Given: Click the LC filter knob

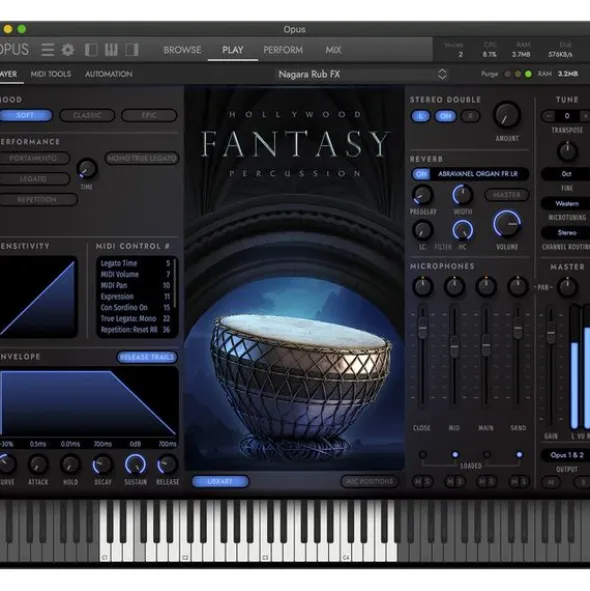Looking at the screenshot, I should (423, 230).
